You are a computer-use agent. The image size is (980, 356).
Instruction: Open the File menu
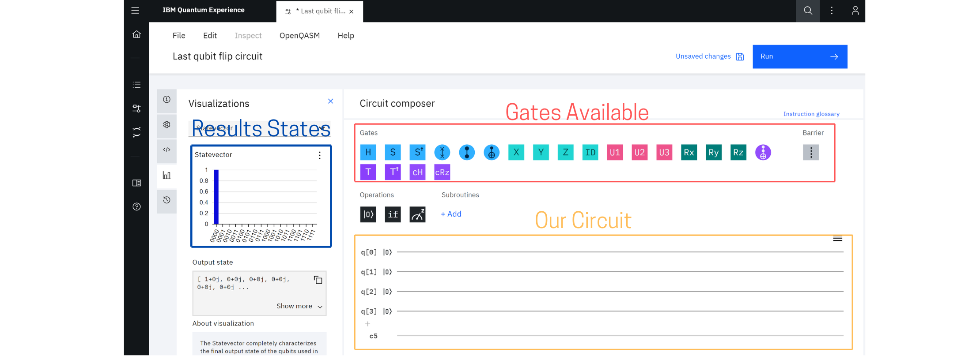point(179,36)
